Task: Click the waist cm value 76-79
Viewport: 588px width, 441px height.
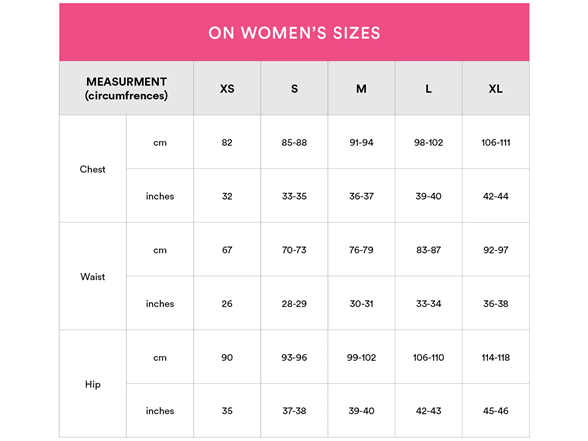Action: point(361,250)
